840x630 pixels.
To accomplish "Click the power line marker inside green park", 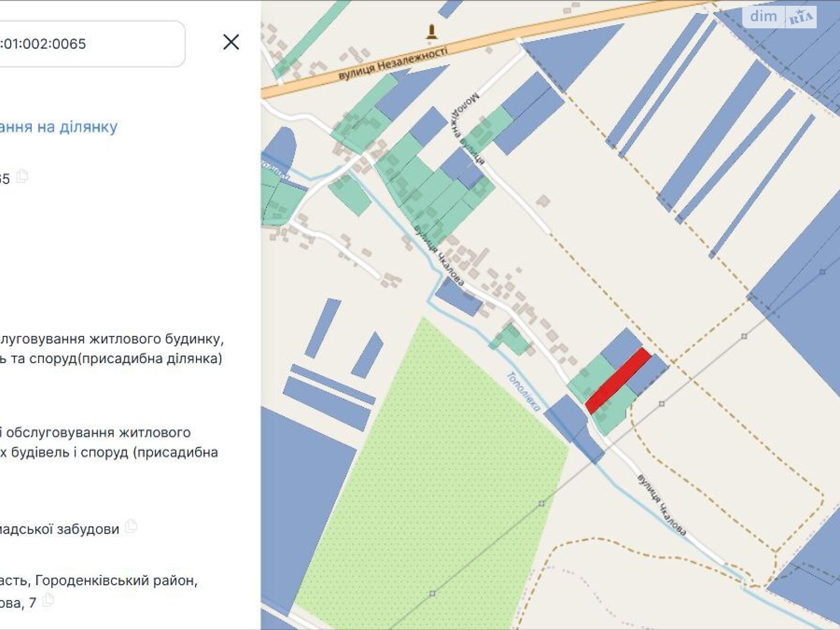I will [541, 503].
